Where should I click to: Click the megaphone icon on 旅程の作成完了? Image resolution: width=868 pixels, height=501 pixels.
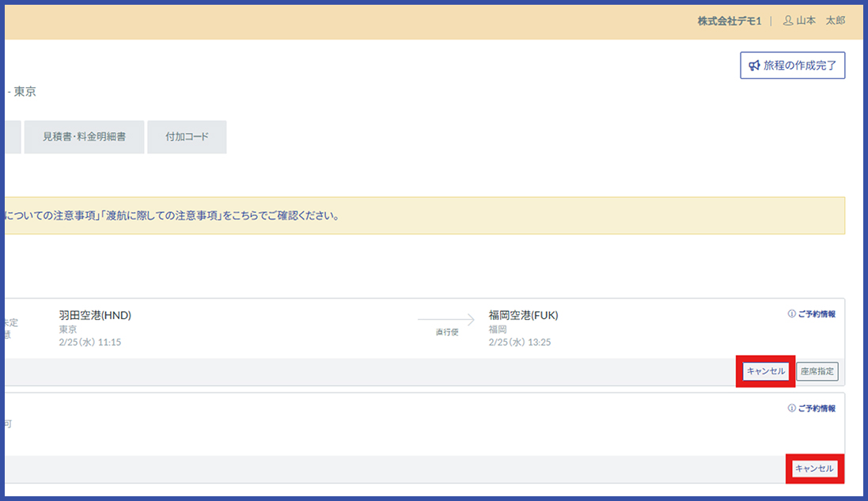pyautogui.click(x=754, y=66)
